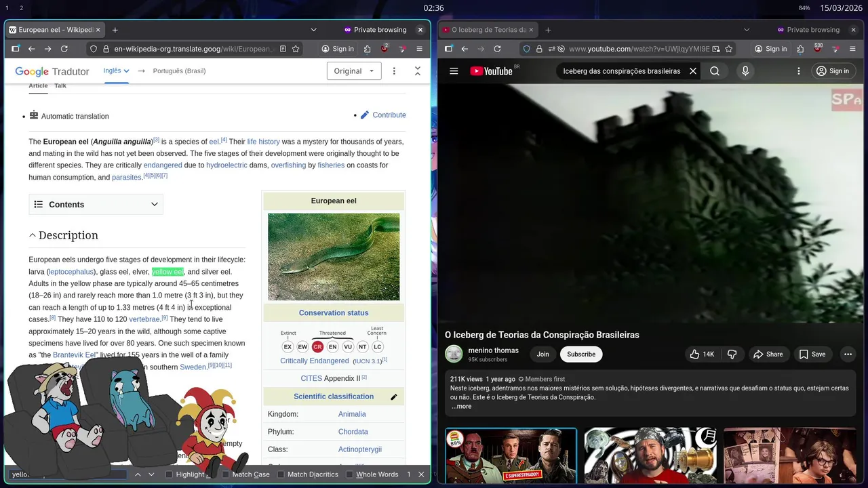Open the European eel infobox photo

pos(334,257)
